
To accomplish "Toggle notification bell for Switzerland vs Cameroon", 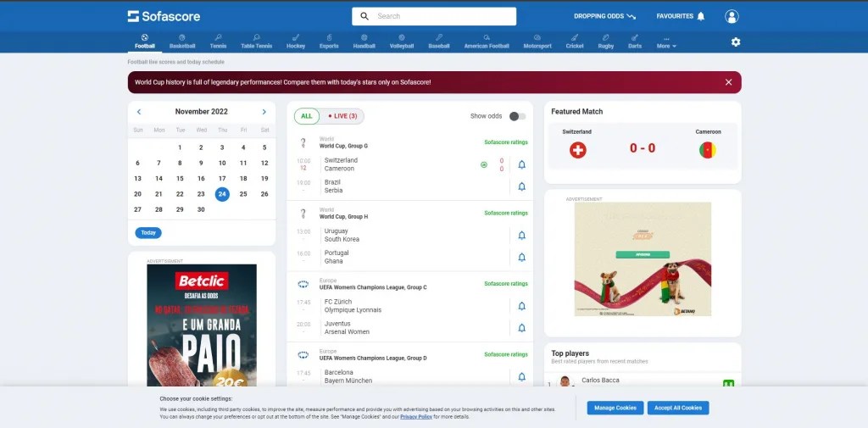I will click(521, 164).
